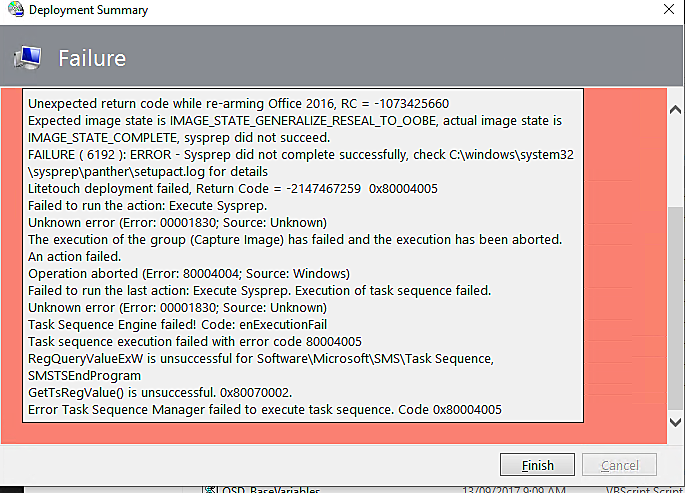This screenshot has height=493, width=685.
Task: Click the scroll down arrow
Action: pos(675,422)
